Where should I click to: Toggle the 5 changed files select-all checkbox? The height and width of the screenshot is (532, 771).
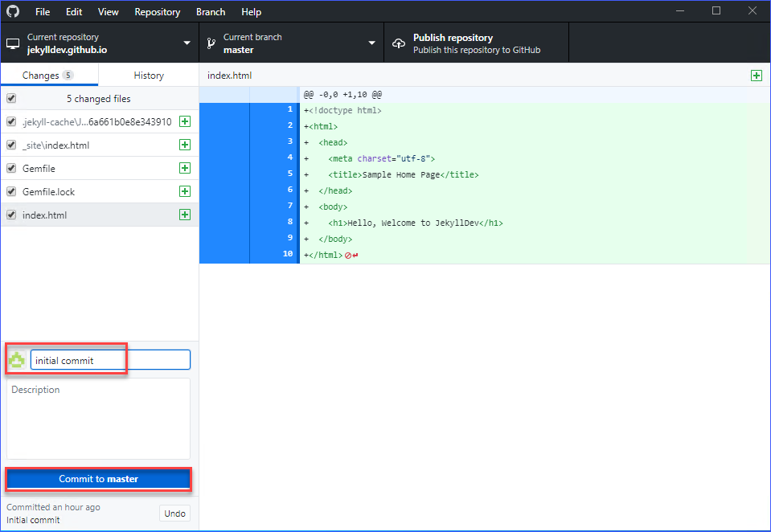tap(11, 98)
